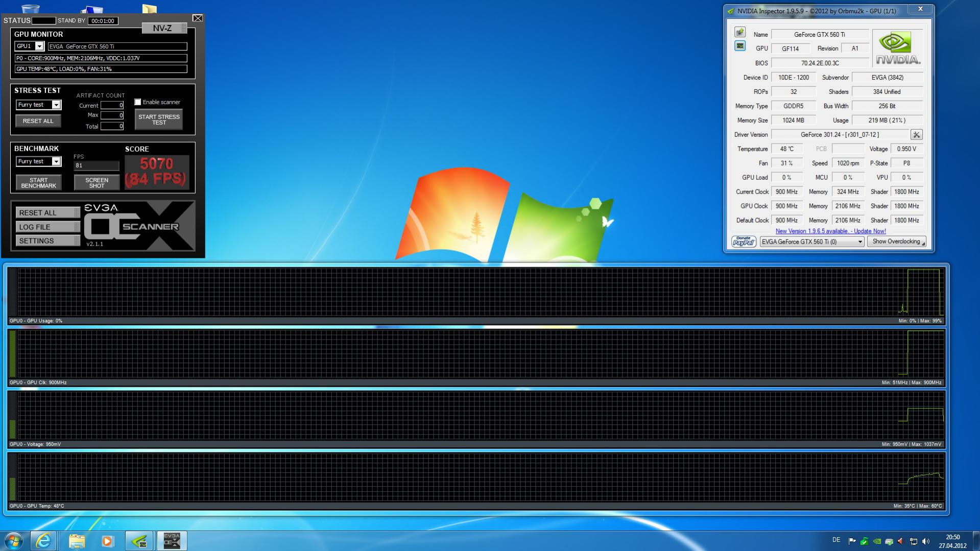This screenshot has height=551, width=980.
Task: Start the stress test
Action: (x=159, y=119)
